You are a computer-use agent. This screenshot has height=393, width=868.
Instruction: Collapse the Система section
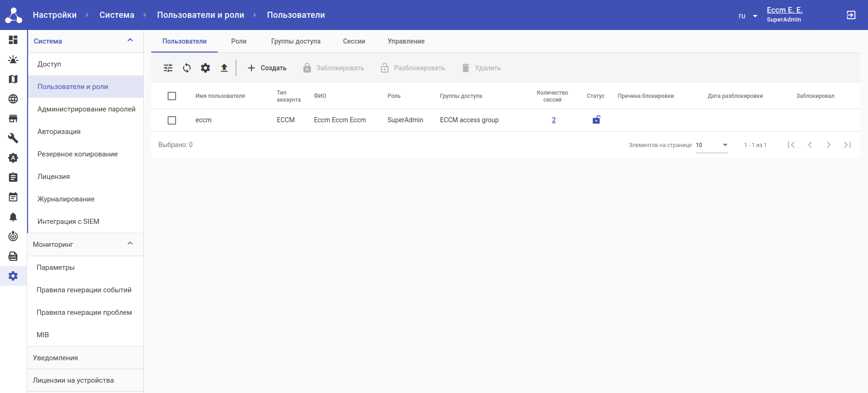[130, 41]
